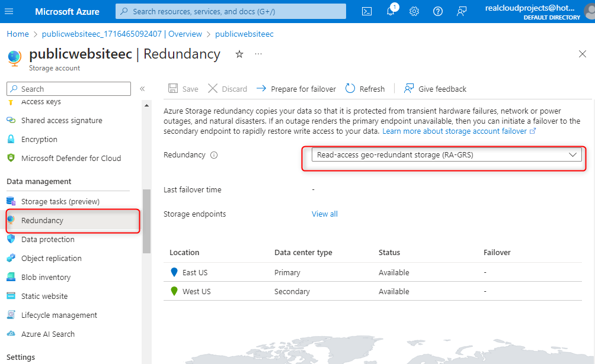Image resolution: width=595 pixels, height=364 pixels.
Task: Expand the Redundancy type dropdown
Action: tap(446, 154)
